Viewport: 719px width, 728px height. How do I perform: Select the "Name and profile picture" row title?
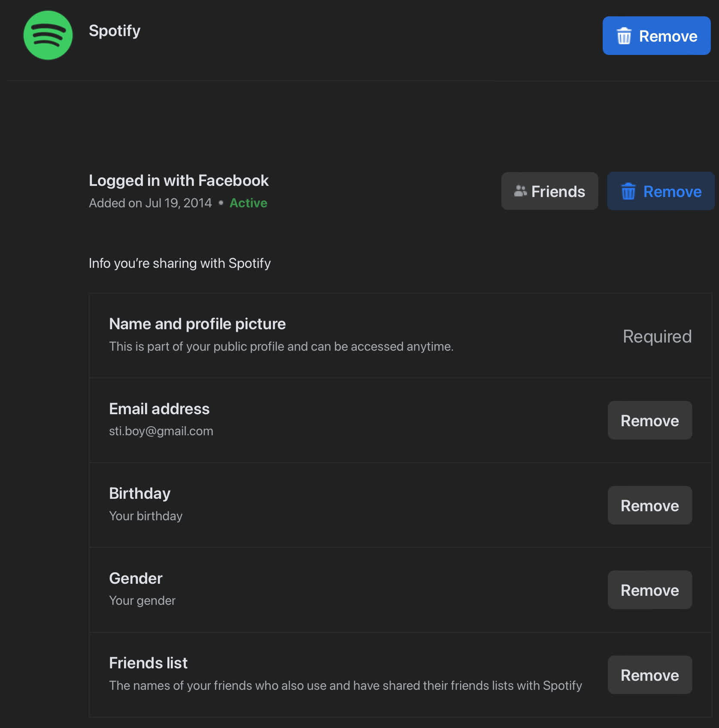(x=197, y=324)
